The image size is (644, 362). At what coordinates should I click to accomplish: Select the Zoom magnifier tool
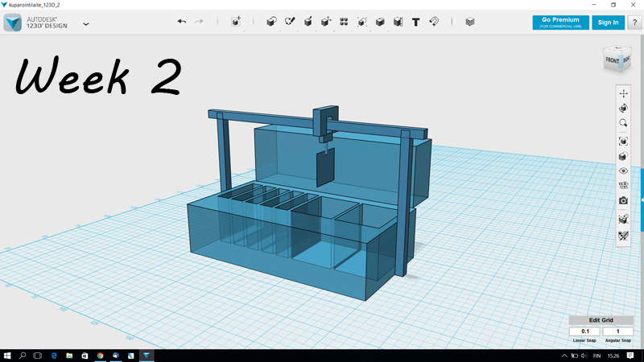(x=623, y=123)
